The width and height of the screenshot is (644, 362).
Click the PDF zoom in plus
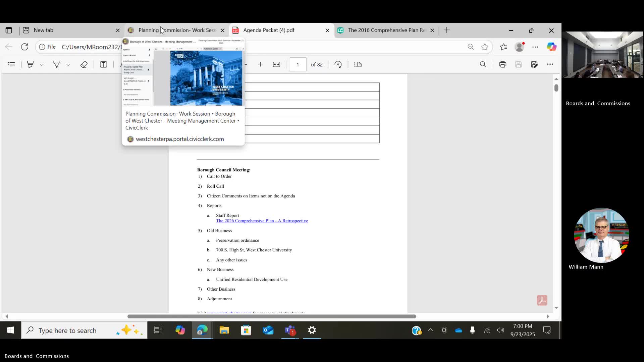(x=260, y=64)
